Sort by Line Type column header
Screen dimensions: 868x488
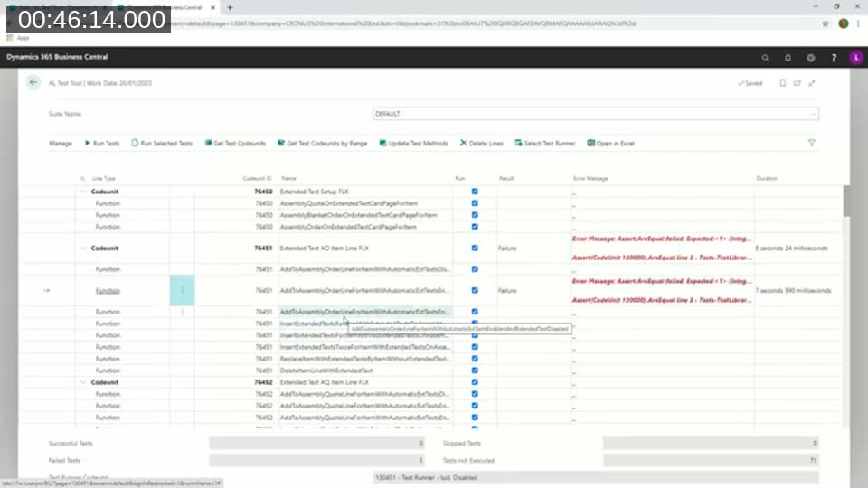tap(103, 178)
